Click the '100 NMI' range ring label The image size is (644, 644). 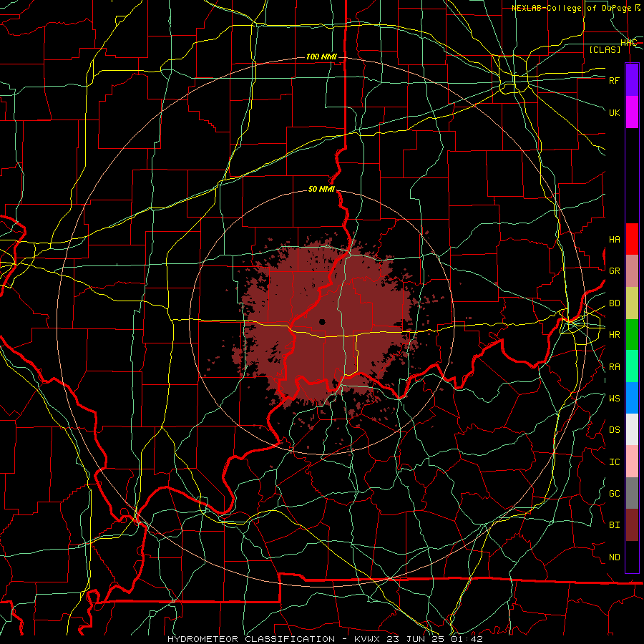[321, 57]
